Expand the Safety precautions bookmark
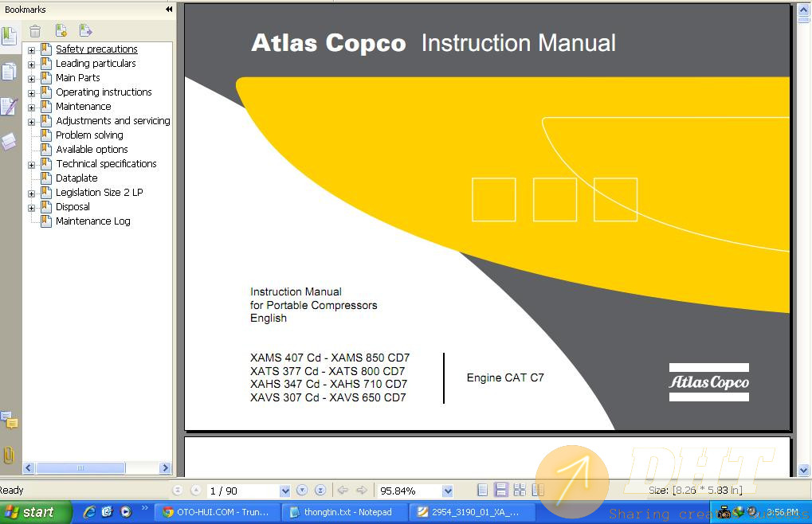812x524 pixels. coord(32,50)
